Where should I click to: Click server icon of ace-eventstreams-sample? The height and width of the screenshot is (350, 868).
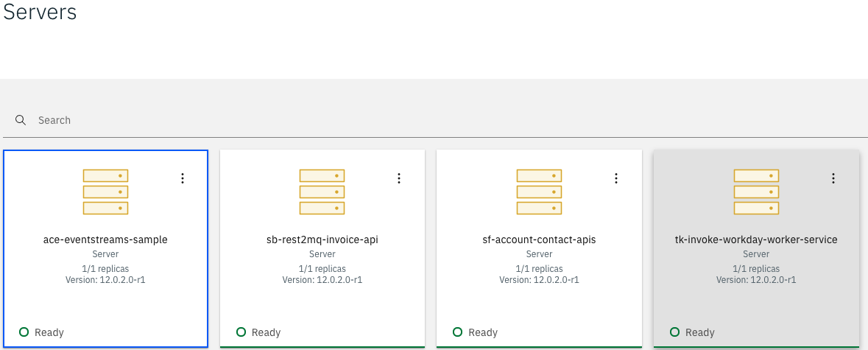point(105,192)
